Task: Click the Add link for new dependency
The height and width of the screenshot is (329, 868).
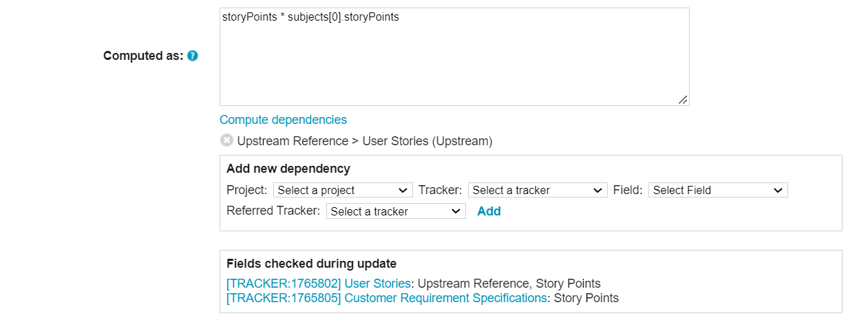Action: pyautogui.click(x=489, y=211)
